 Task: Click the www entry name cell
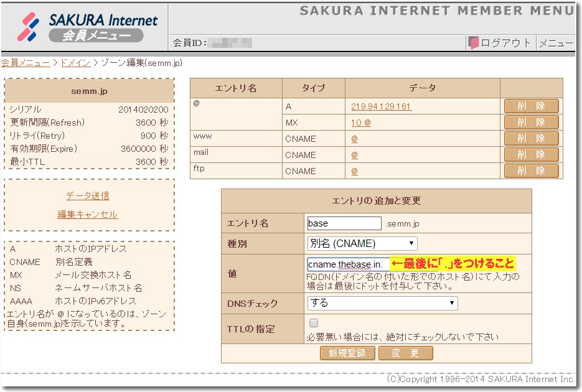tap(236, 138)
